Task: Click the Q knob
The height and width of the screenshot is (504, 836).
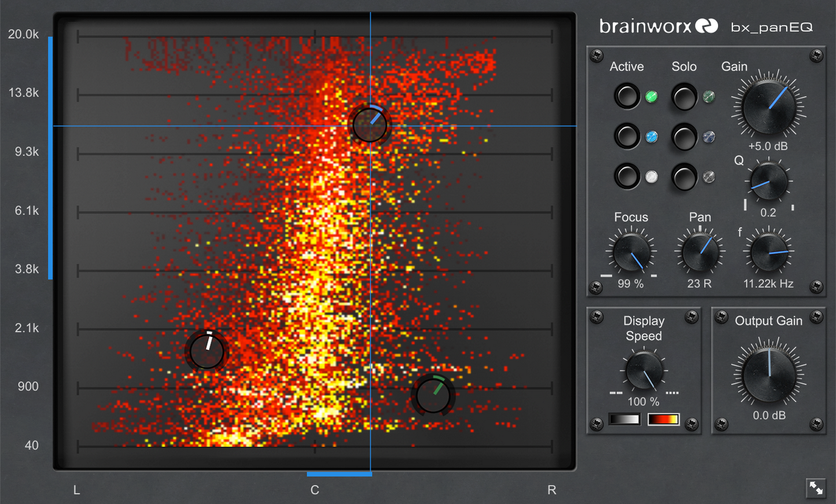Action: coord(768,182)
